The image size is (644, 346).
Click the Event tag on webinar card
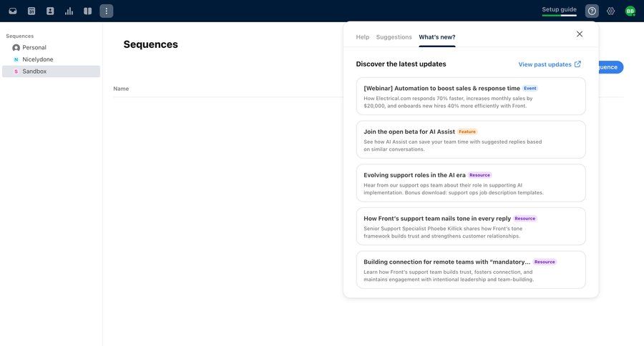530,88
